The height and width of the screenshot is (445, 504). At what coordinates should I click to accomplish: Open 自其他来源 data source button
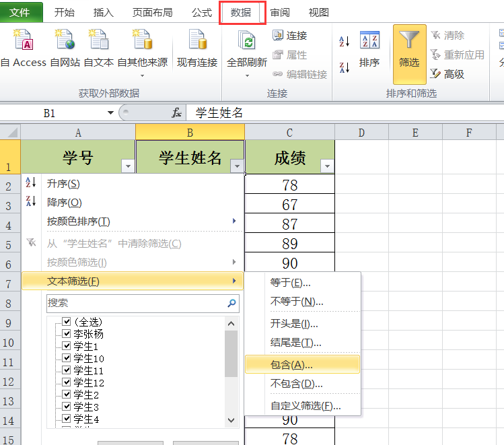point(143,53)
